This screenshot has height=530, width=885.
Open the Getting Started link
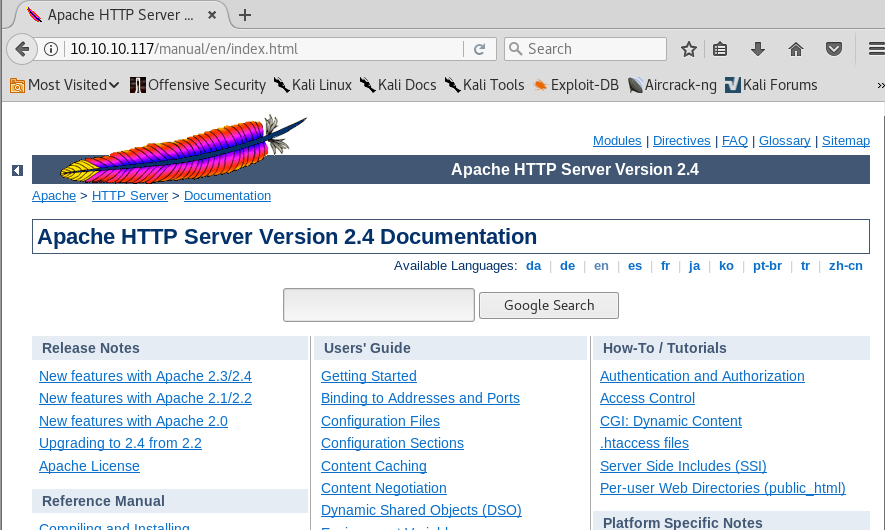(368, 376)
